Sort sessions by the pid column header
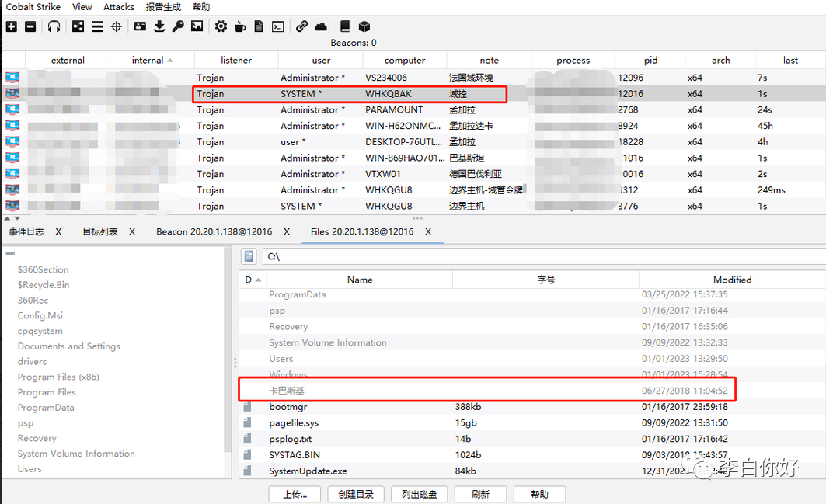The height and width of the screenshot is (504, 826). (x=650, y=60)
